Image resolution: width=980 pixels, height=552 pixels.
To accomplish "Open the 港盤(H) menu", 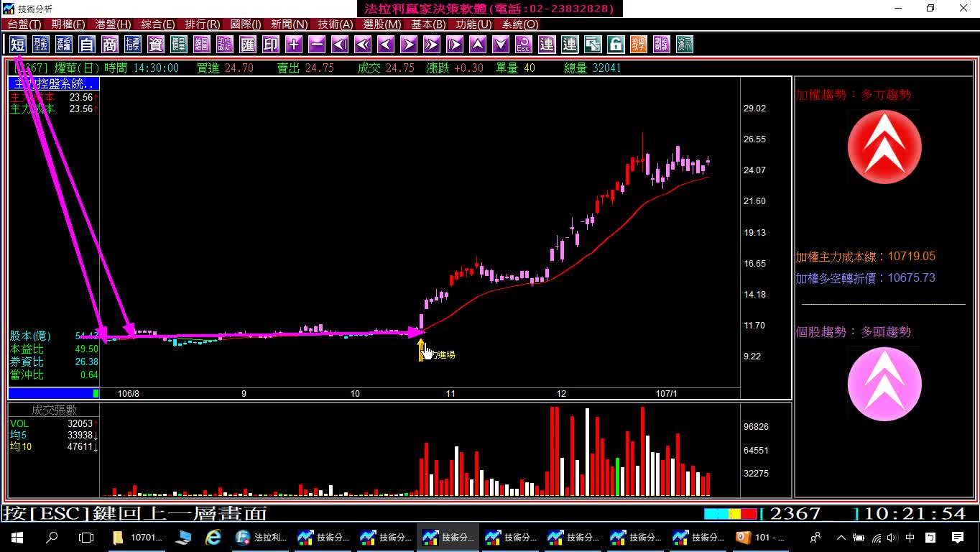I will click(114, 24).
